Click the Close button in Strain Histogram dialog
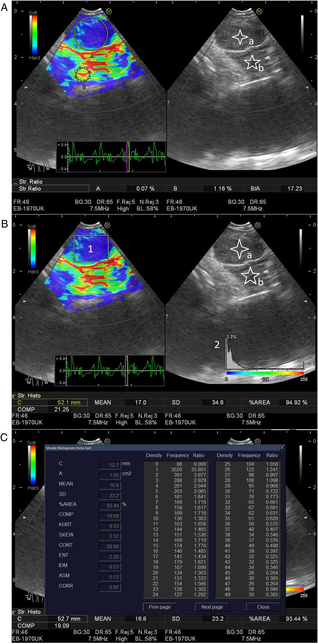Screen dimensions: 318x644 point(263,607)
